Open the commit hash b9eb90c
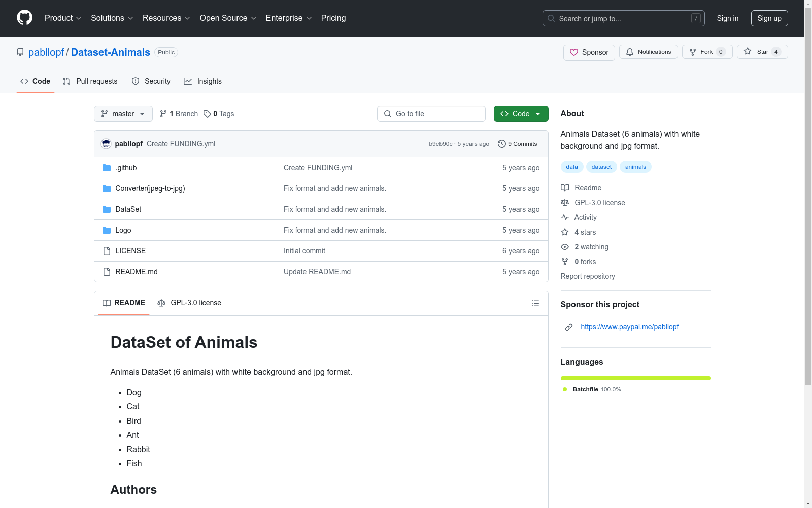Viewport: 812px width, 508px height. [x=441, y=144]
